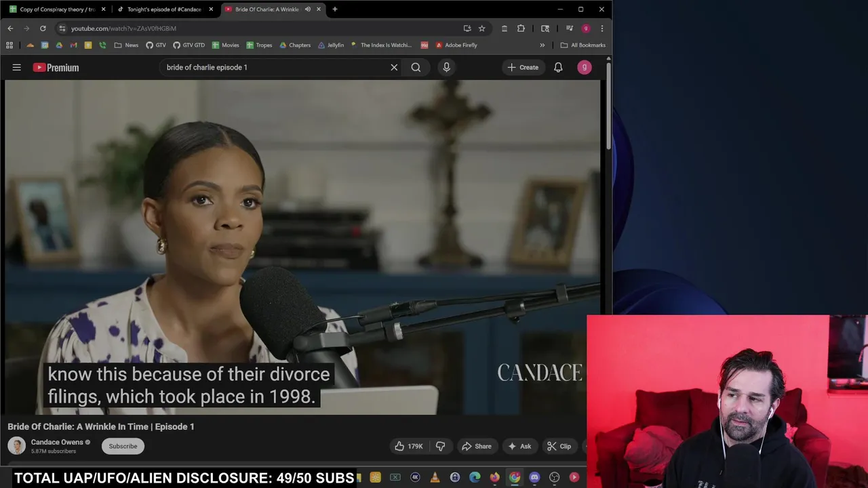This screenshot has height=488, width=868.
Task: Mute the Bride Of Charlie tab audio icon
Action: [x=308, y=9]
